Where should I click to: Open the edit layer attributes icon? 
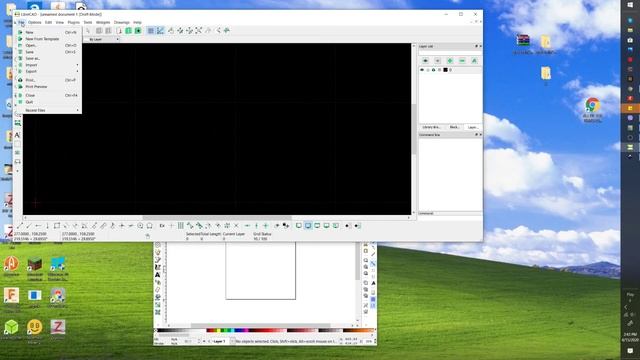coord(474,61)
